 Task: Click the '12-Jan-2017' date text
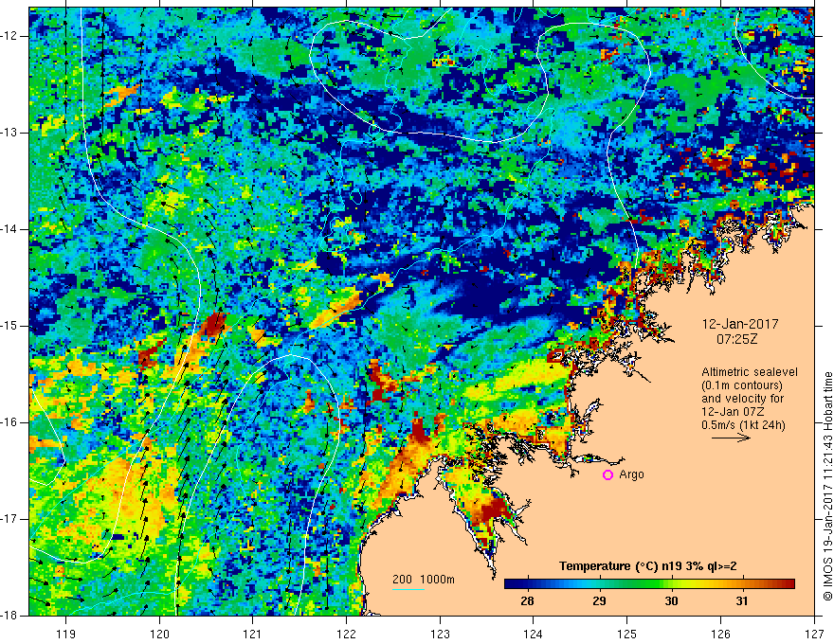point(740,324)
